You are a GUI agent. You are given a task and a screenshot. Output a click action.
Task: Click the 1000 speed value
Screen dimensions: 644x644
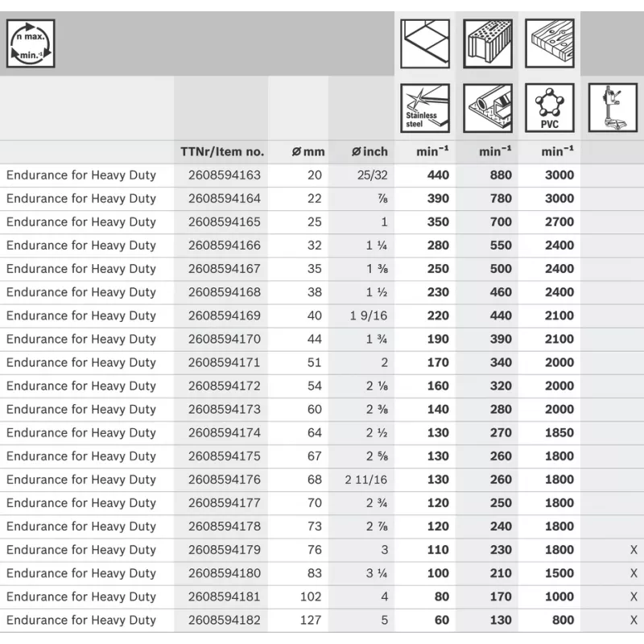coord(559,597)
